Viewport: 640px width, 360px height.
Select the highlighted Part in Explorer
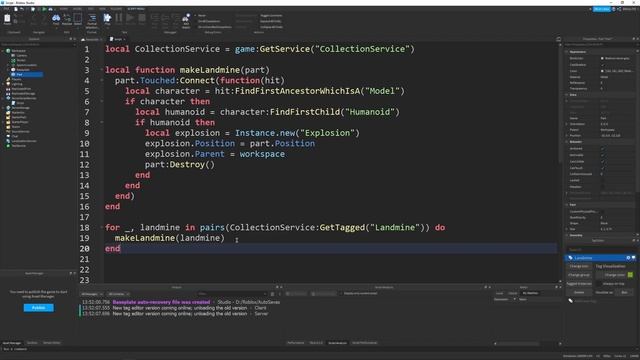coord(27,74)
